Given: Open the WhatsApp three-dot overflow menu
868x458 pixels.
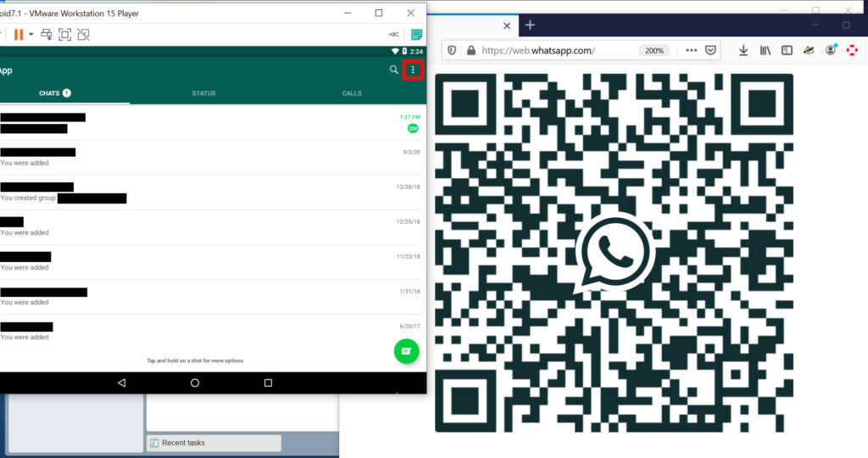Looking at the screenshot, I should click(413, 70).
